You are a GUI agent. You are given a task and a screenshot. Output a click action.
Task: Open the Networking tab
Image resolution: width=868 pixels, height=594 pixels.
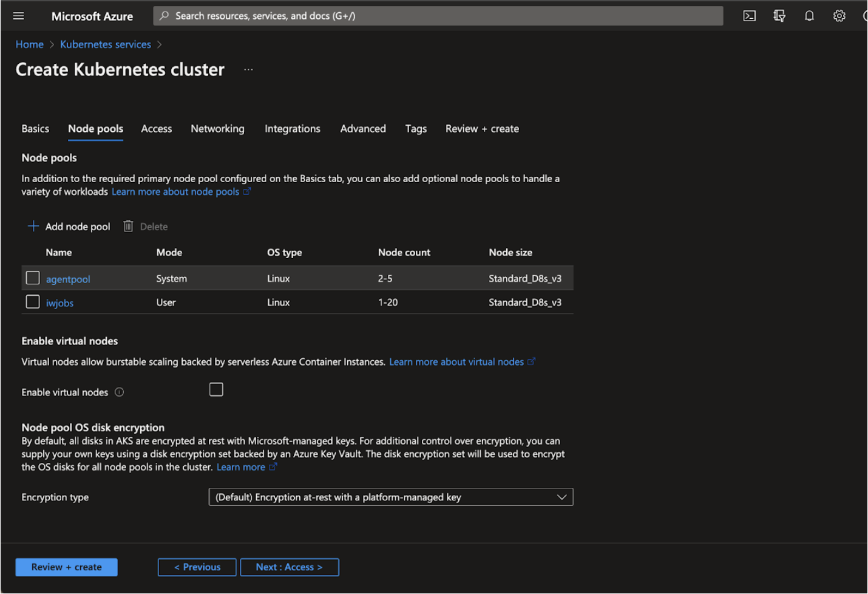(x=218, y=129)
